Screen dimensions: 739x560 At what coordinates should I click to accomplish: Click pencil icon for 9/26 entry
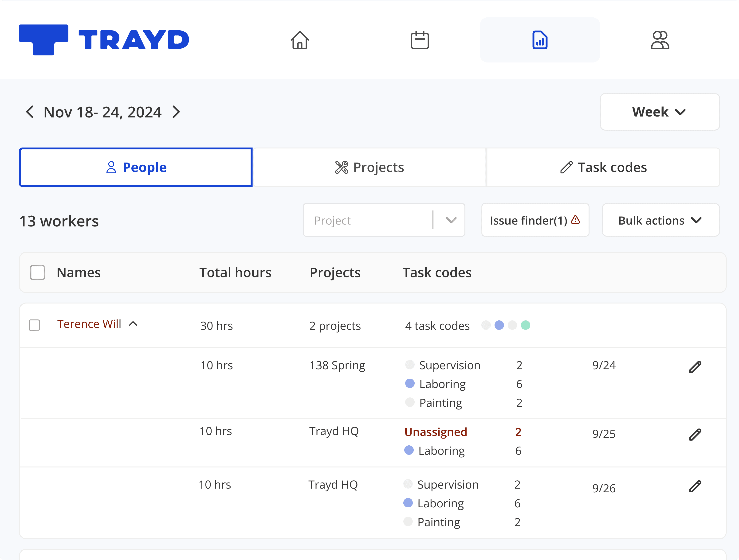(695, 486)
